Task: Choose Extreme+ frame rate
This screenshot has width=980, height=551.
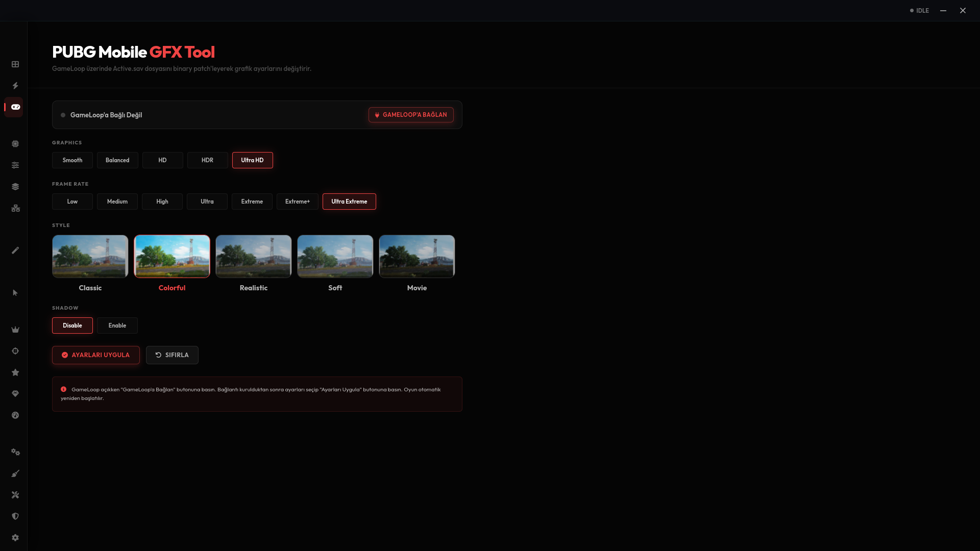Action: click(x=298, y=202)
